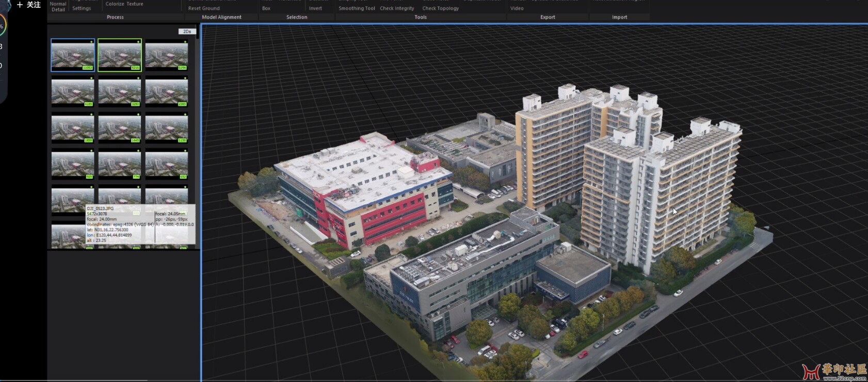Click the Process group label
Screen dimensions: 868x382
pos(115,17)
